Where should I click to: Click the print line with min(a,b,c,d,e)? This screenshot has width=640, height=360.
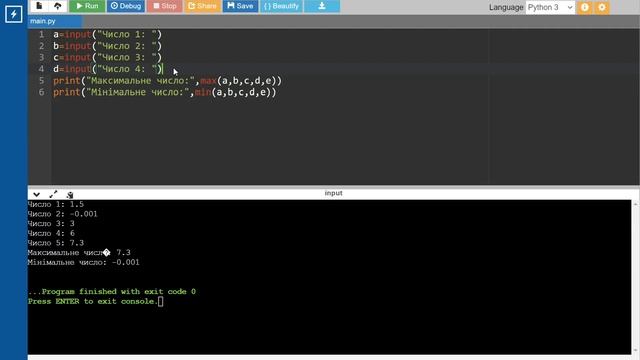164,92
